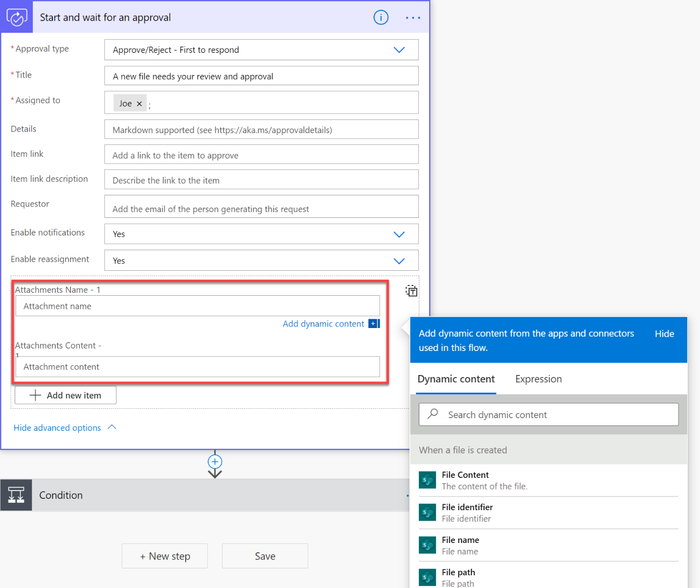Viewport: 700px width, 588px height.
Task: Open the info icon for approval action
Action: (x=381, y=18)
